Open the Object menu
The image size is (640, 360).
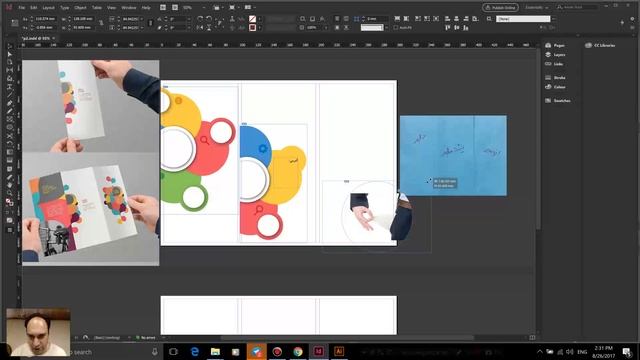click(x=80, y=7)
